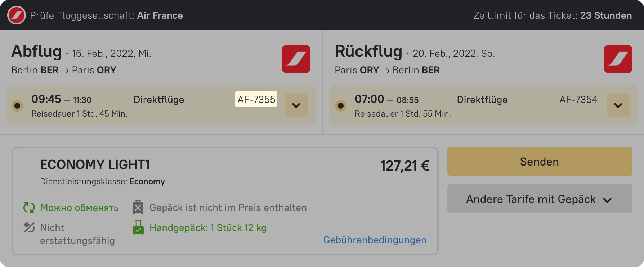Expand details for flight AF-7354
Screen dimensions: 644x267
point(618,105)
